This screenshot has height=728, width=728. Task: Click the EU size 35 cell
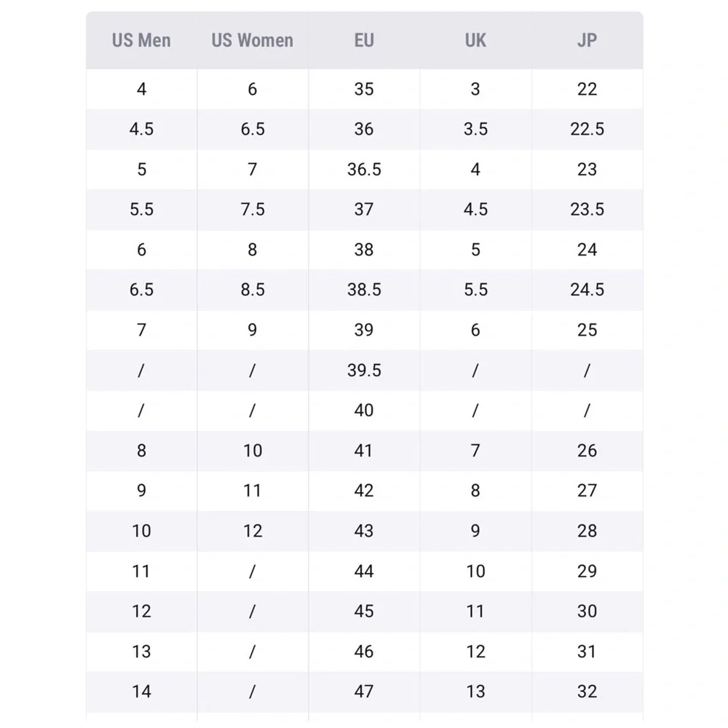click(x=364, y=89)
